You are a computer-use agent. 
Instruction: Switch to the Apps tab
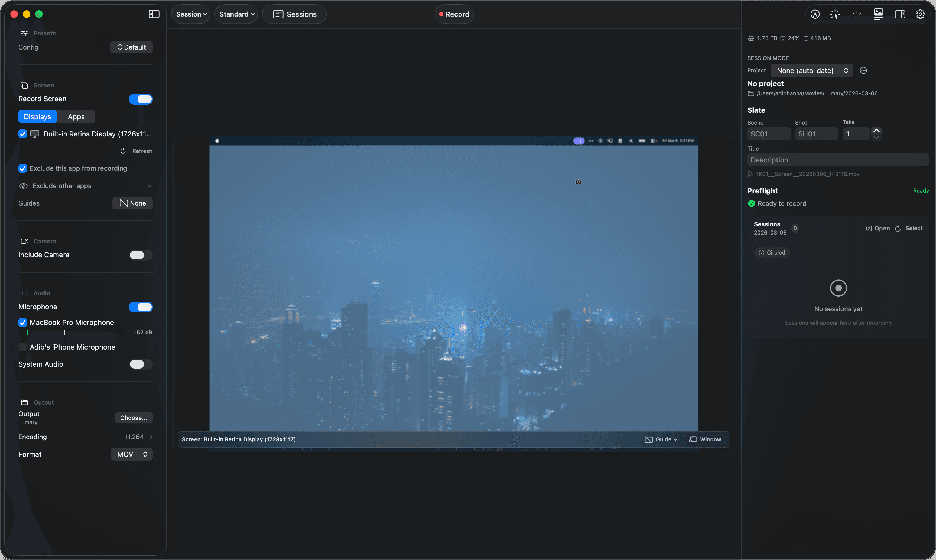[76, 116]
